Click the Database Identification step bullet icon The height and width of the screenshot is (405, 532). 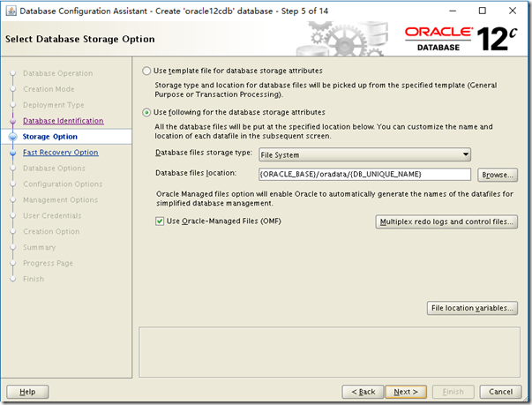pyautogui.click(x=13, y=121)
